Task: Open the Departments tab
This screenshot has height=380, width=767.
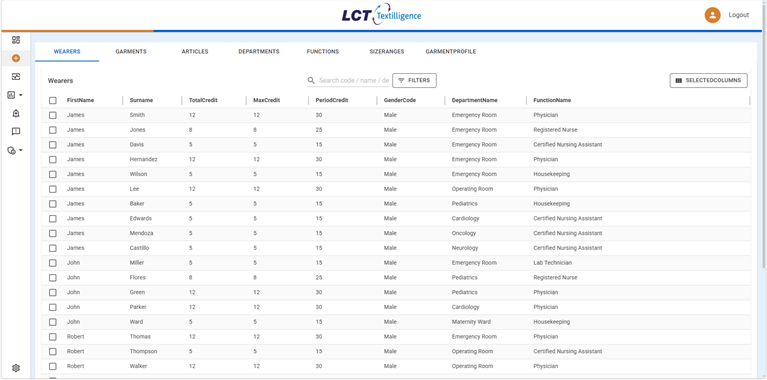Action: (x=259, y=51)
